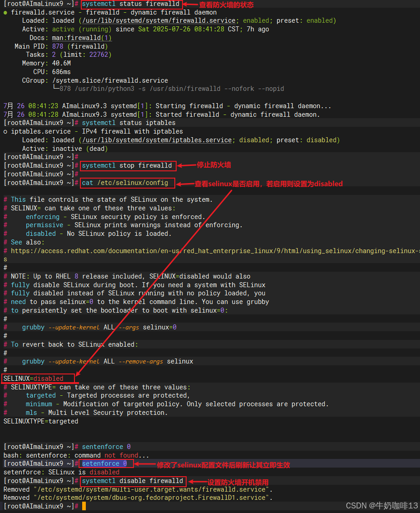Screen dimensions: 420x513
Task: Click the 'permissive' option comment line
Action: [x=123, y=225]
